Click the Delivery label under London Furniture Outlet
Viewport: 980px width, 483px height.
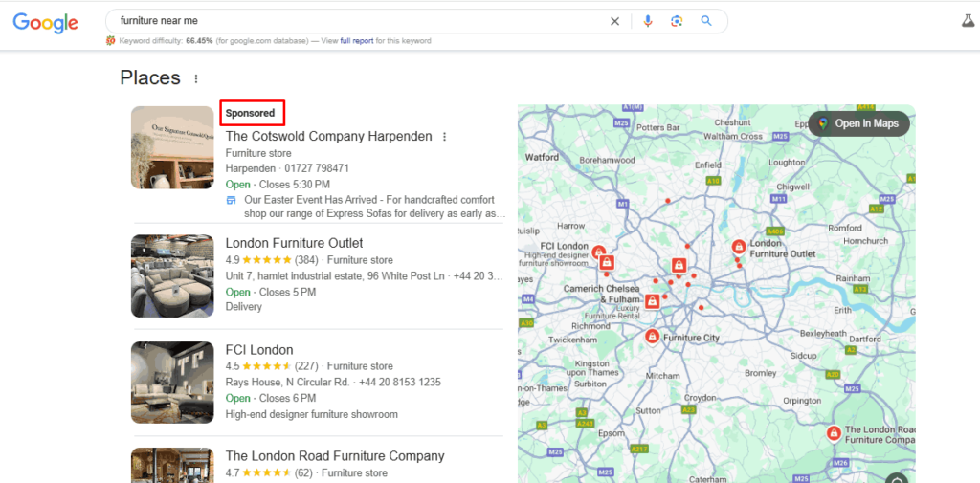(244, 307)
